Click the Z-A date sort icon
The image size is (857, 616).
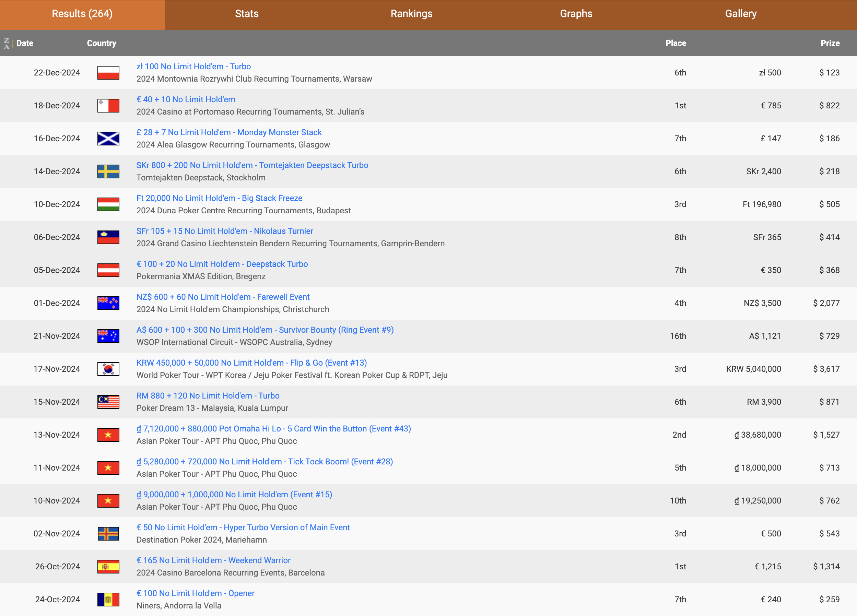click(7, 43)
